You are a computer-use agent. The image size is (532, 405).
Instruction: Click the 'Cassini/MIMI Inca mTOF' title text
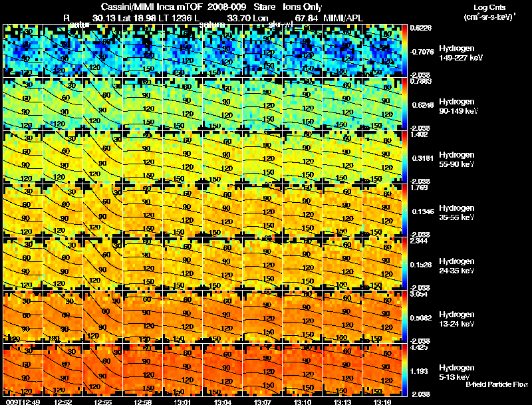click(x=152, y=7)
